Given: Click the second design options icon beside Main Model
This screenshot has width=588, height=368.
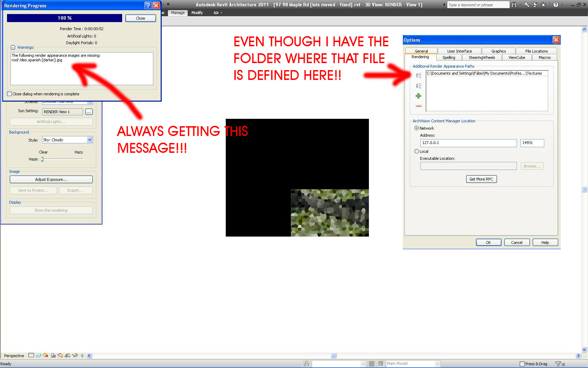Looking at the screenshot, I should [380, 364].
